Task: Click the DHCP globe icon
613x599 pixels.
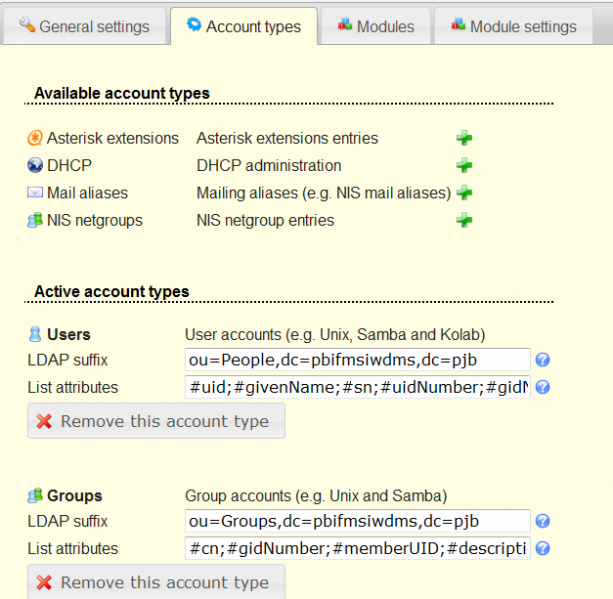Action: click(35, 165)
